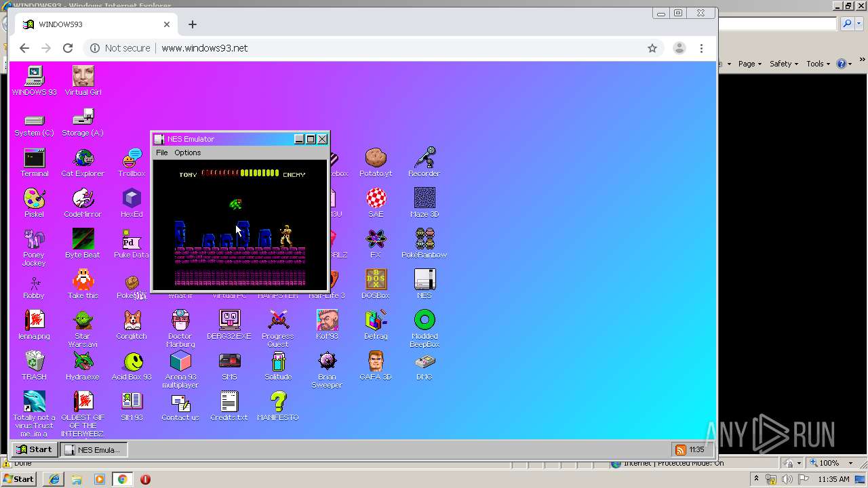Launch Poney Jockey icon
The width and height of the screenshot is (868, 488).
click(34, 247)
